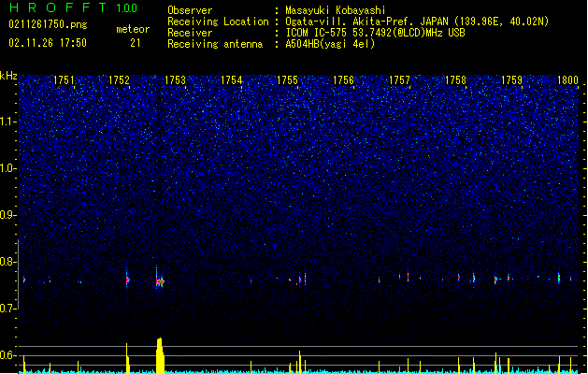This screenshot has width=588, height=374.
Task: Click observer name Masayuki Kobayashi
Action: (x=336, y=10)
